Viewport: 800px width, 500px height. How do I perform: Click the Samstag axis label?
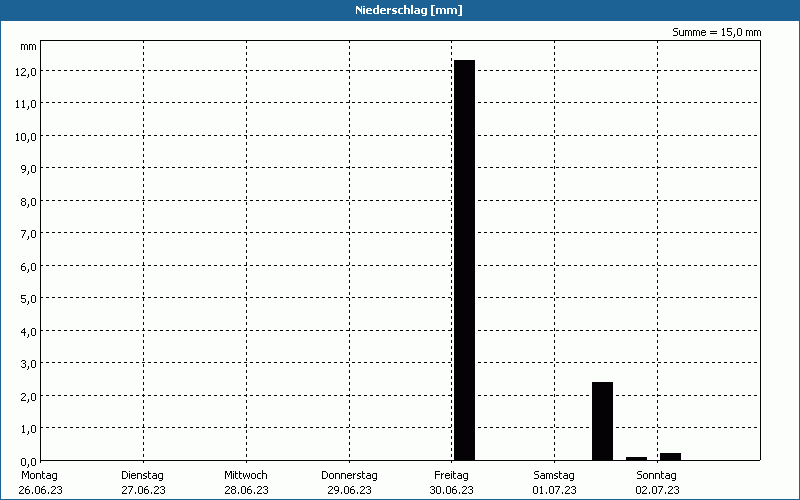[554, 475]
